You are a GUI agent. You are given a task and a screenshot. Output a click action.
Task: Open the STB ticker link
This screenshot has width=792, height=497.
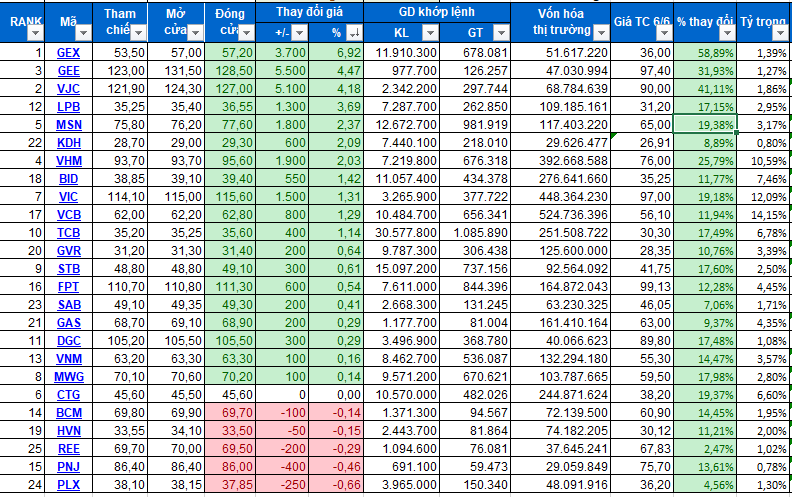coord(68,269)
